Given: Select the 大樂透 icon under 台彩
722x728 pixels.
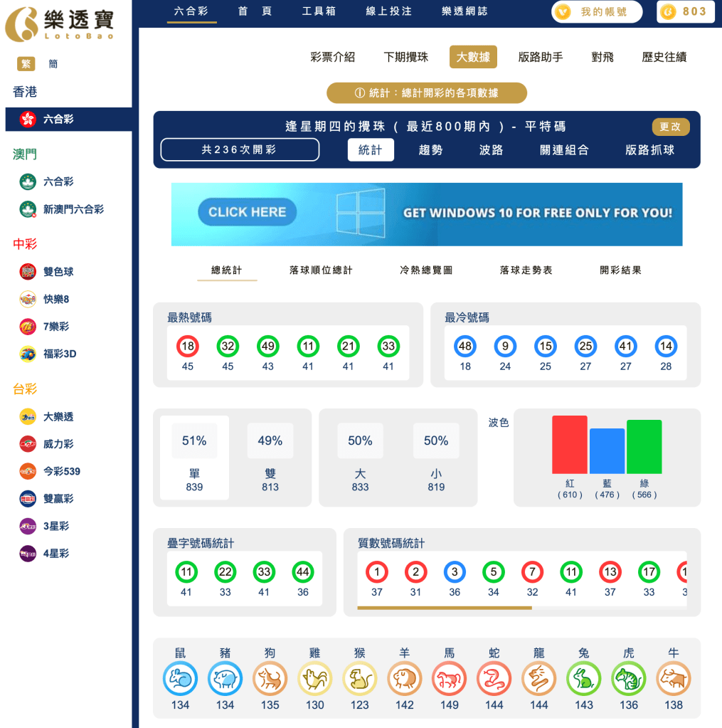Looking at the screenshot, I should click(27, 416).
